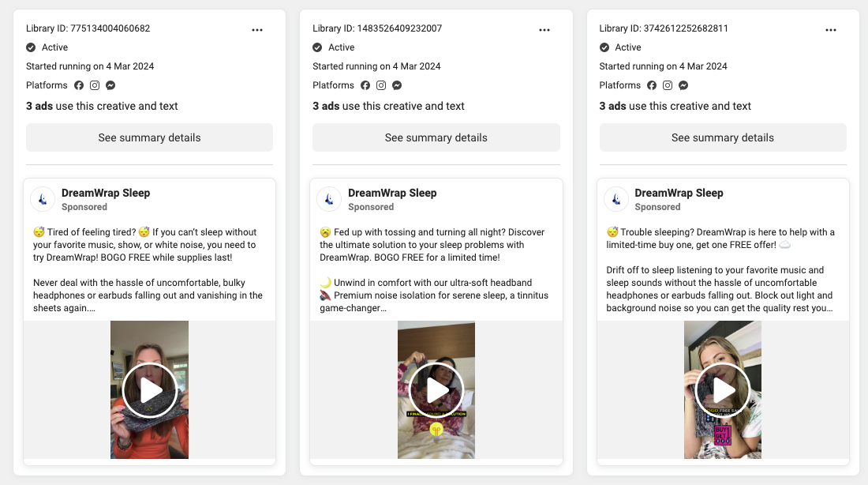This screenshot has width=868, height=485.
Task: Open the DreamWrap Sleep page link on the first ad
Action: click(x=106, y=192)
